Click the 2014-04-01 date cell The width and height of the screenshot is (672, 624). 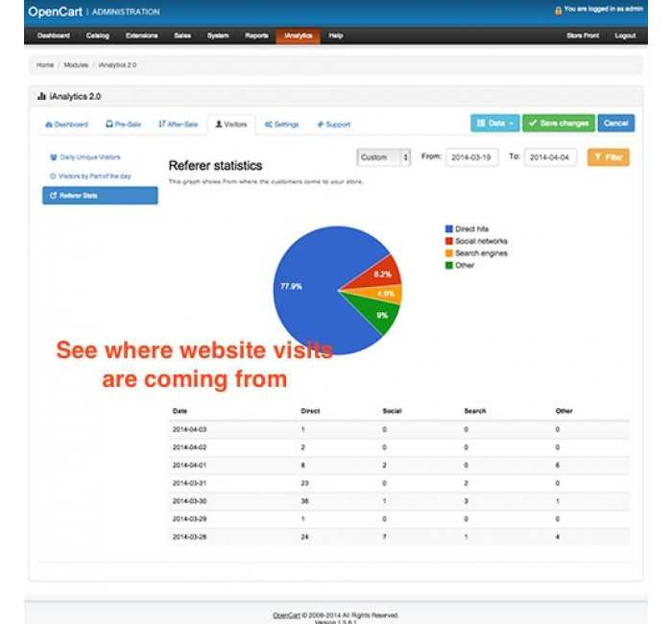[189, 466]
